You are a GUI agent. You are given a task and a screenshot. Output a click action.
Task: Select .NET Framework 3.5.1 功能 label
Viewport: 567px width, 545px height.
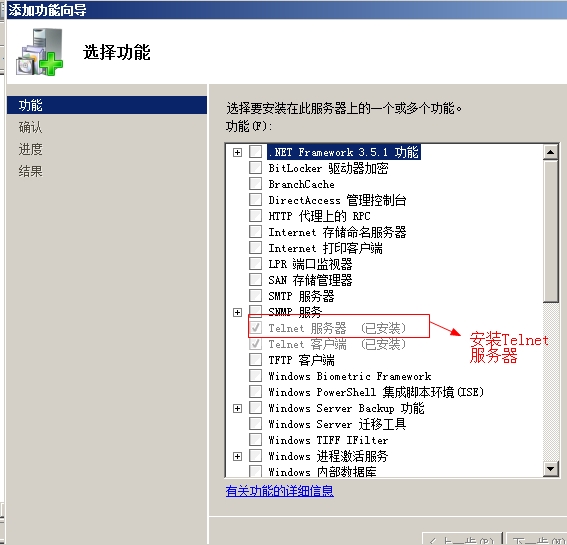click(x=344, y=152)
